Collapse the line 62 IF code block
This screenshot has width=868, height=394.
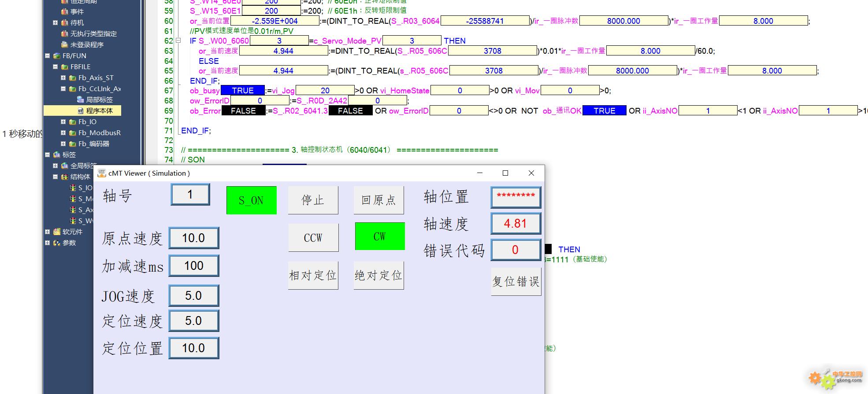tap(178, 41)
